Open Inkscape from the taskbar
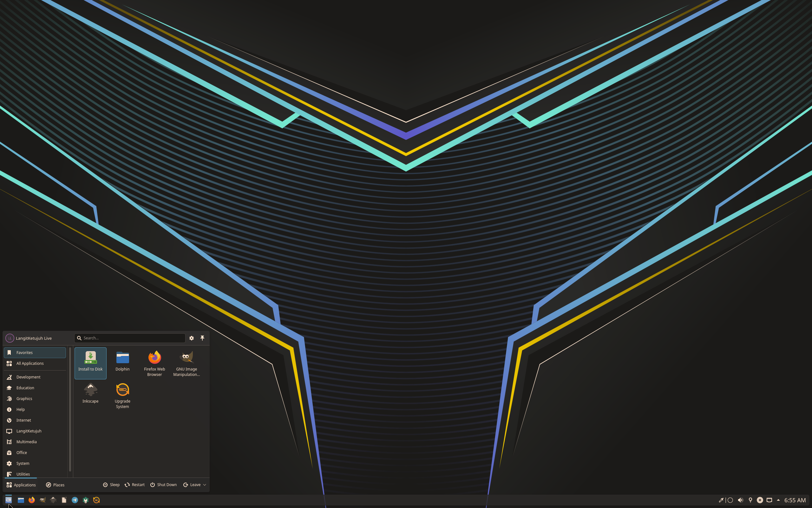 [53, 500]
